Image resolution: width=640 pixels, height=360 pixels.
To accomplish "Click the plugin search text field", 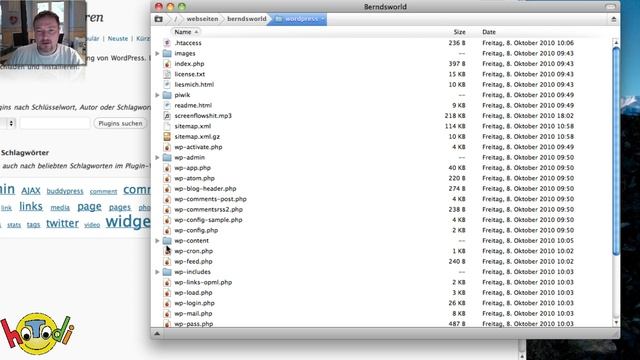I will click(55, 123).
